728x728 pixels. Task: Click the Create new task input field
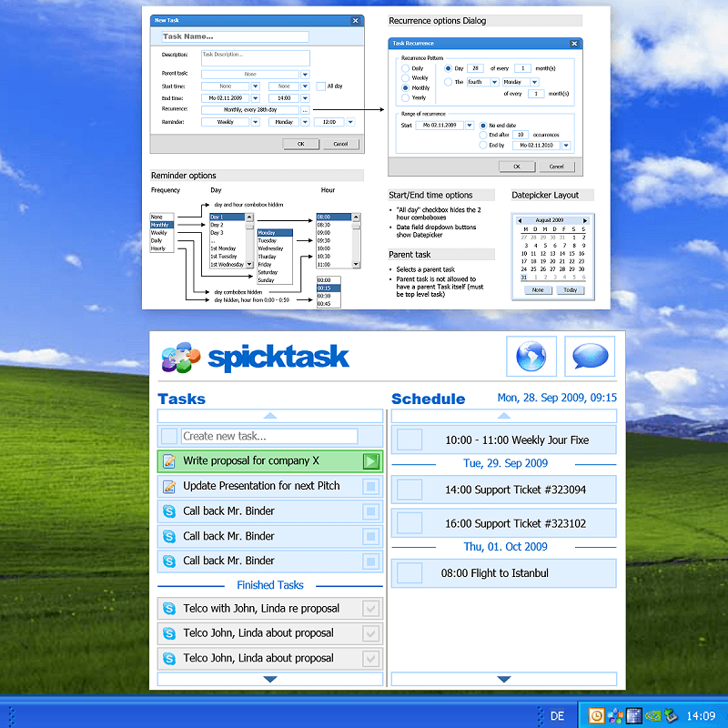[268, 436]
